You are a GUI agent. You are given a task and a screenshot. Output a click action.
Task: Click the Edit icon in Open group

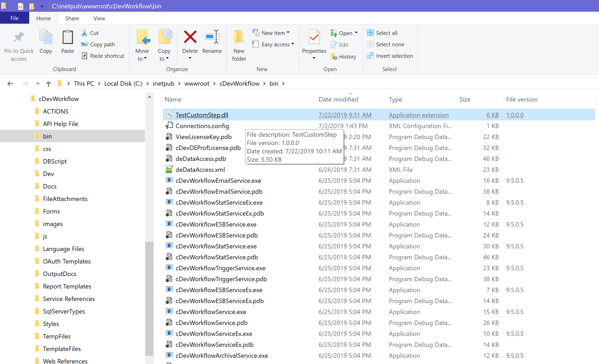334,45
